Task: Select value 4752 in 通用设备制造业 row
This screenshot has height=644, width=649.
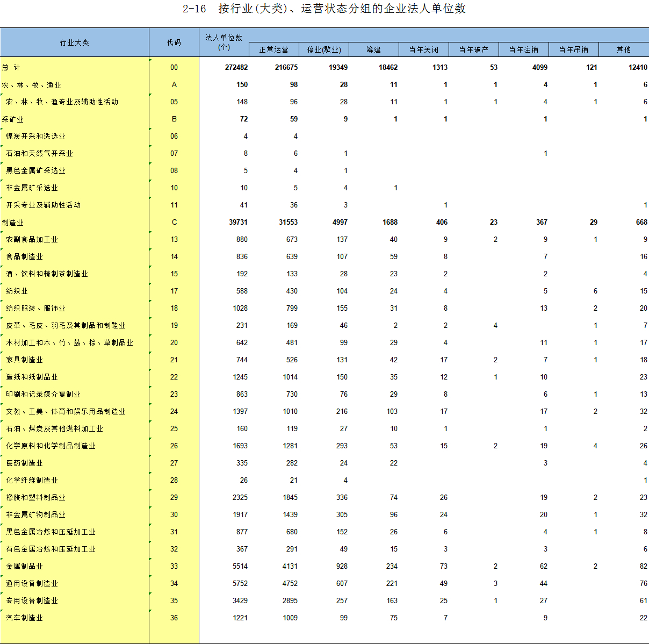Action: coord(290,583)
